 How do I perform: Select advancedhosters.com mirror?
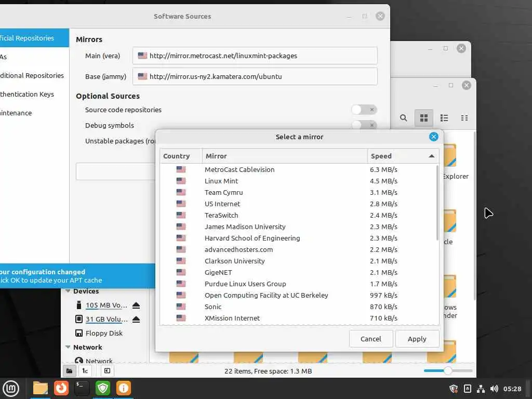coord(298,249)
